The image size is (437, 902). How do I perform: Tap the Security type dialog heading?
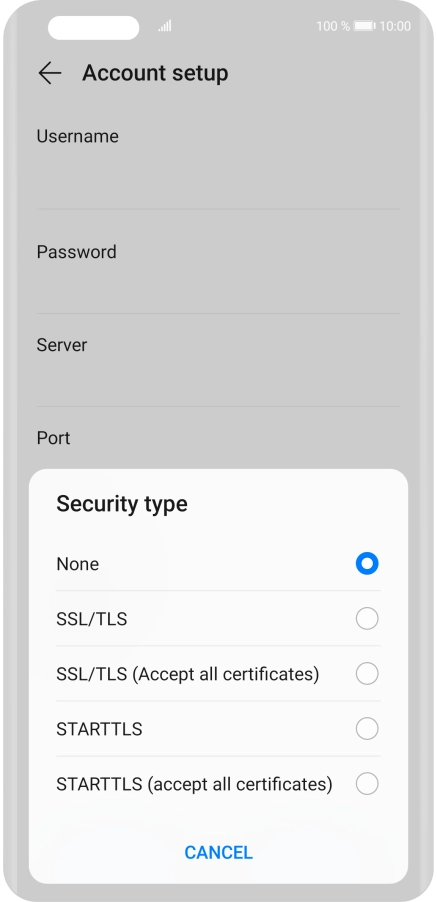point(122,504)
